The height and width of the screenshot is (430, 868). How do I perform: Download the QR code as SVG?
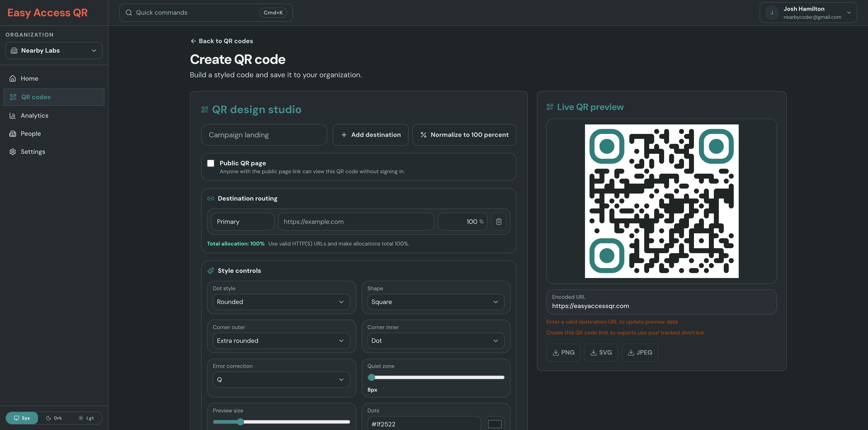click(x=601, y=352)
